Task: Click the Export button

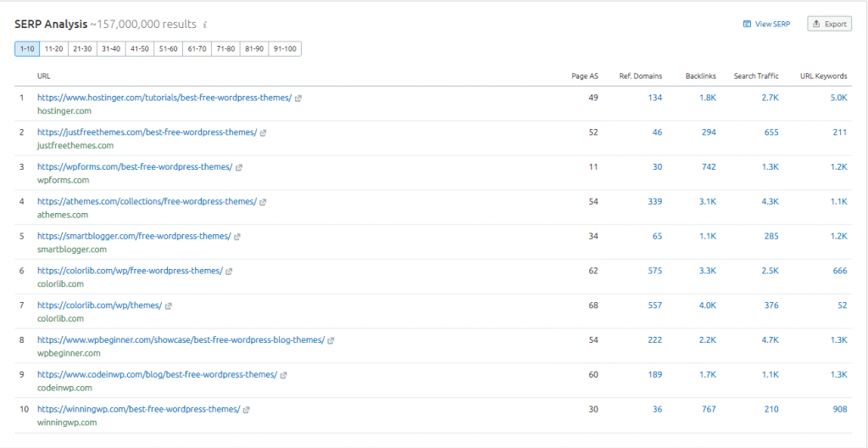Action: 829,24
